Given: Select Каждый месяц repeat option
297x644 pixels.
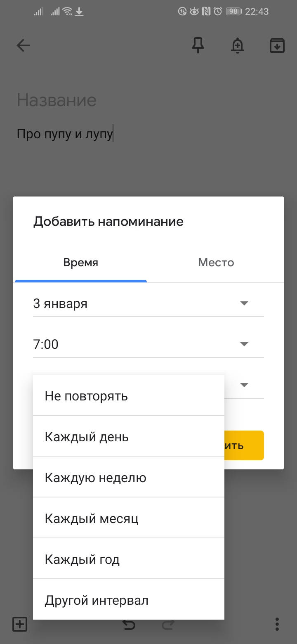Looking at the screenshot, I should (x=129, y=518).
